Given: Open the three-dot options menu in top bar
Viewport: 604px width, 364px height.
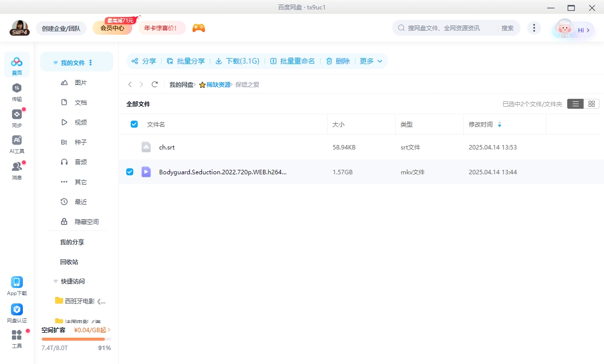Looking at the screenshot, I should point(534,28).
